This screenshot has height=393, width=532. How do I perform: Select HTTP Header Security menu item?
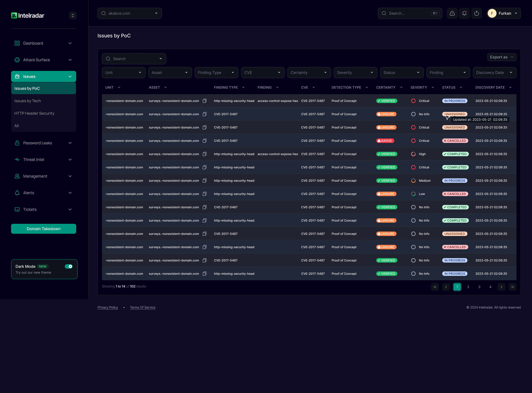(34, 113)
